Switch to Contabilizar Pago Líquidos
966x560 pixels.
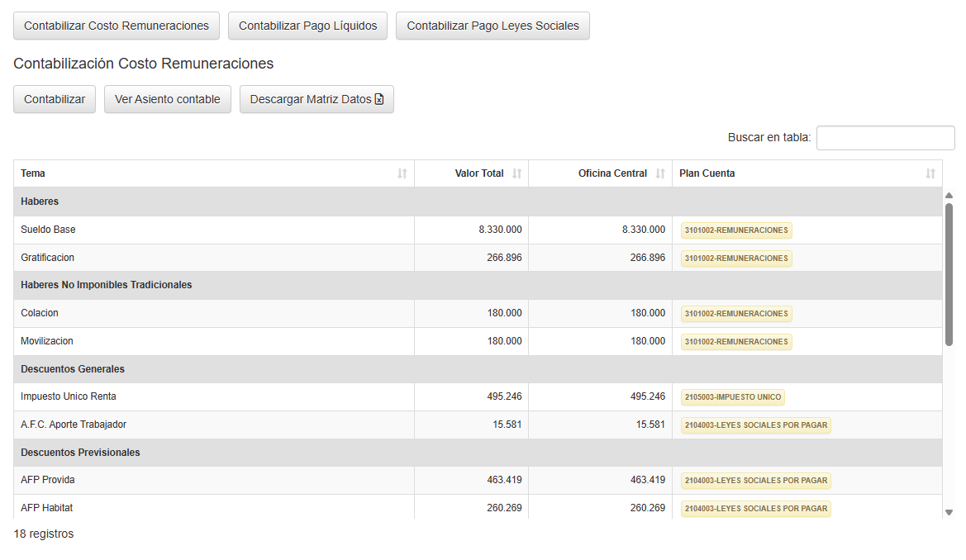(x=307, y=26)
